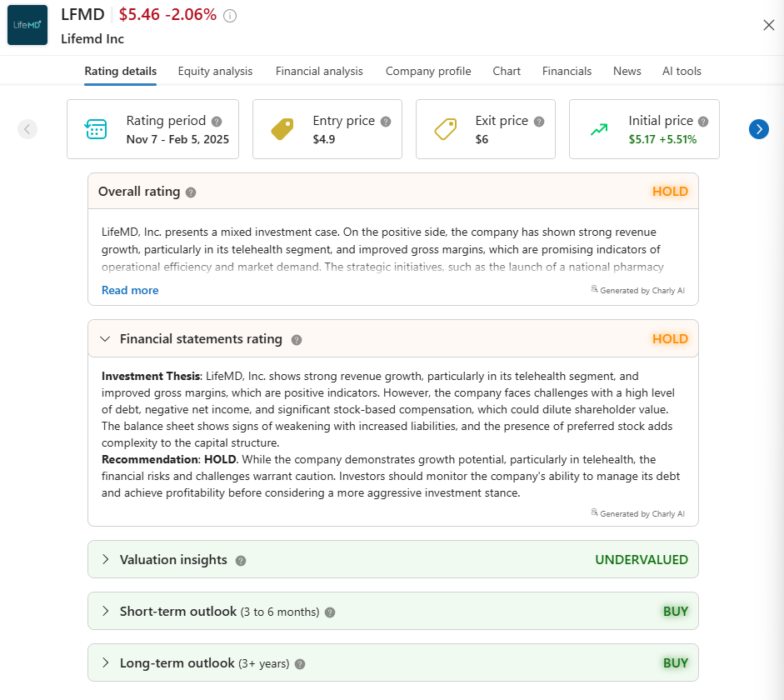Image resolution: width=784 pixels, height=700 pixels.
Task: Expand the Long-term outlook section
Action: pyautogui.click(x=105, y=662)
